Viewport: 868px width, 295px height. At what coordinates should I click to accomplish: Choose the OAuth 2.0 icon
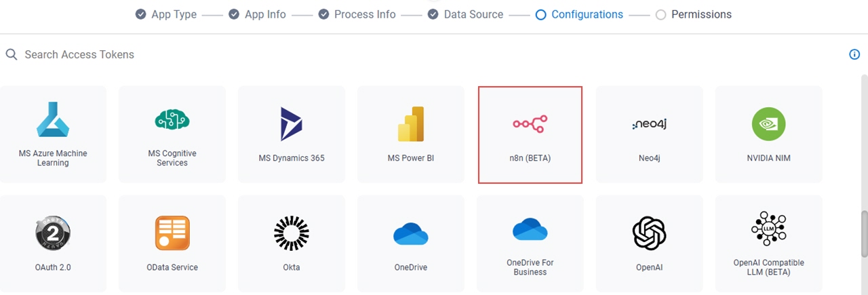click(x=53, y=233)
